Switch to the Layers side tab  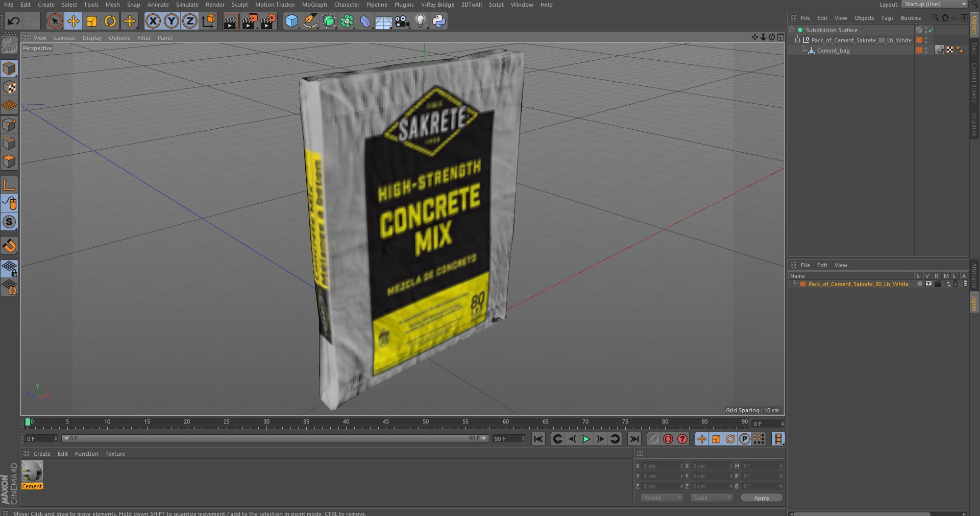click(974, 302)
